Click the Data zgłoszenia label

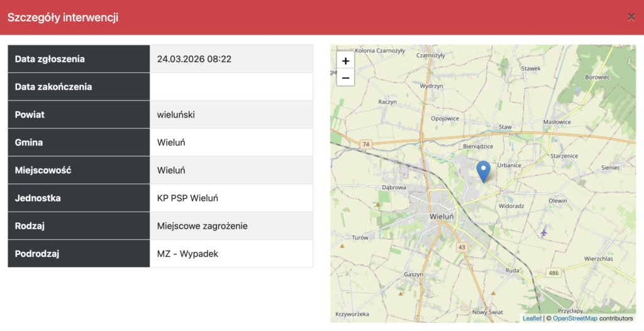click(x=50, y=59)
